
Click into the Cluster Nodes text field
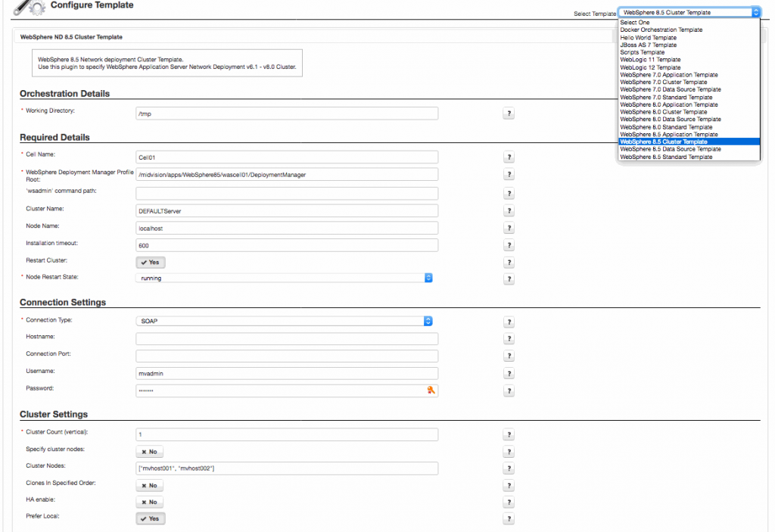pyautogui.click(x=287, y=468)
